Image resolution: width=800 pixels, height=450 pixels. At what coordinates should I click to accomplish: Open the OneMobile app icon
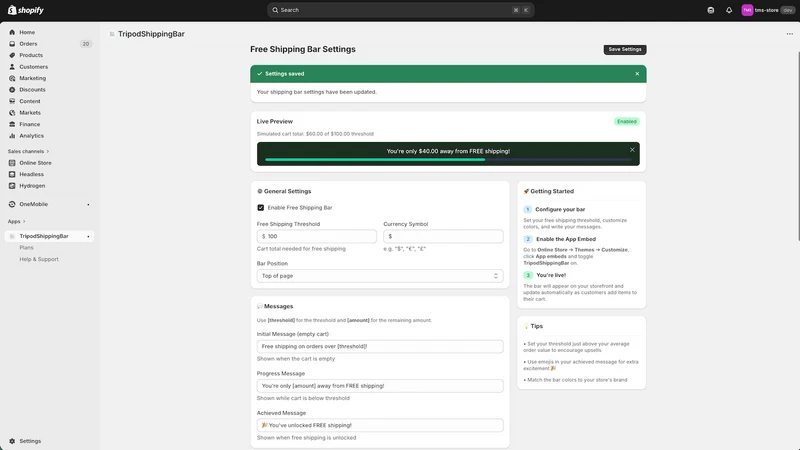pos(12,204)
